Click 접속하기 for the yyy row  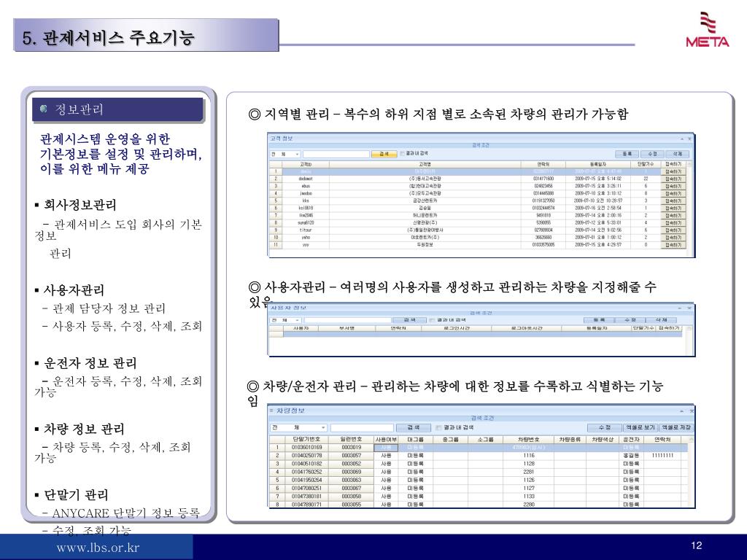[673, 245]
